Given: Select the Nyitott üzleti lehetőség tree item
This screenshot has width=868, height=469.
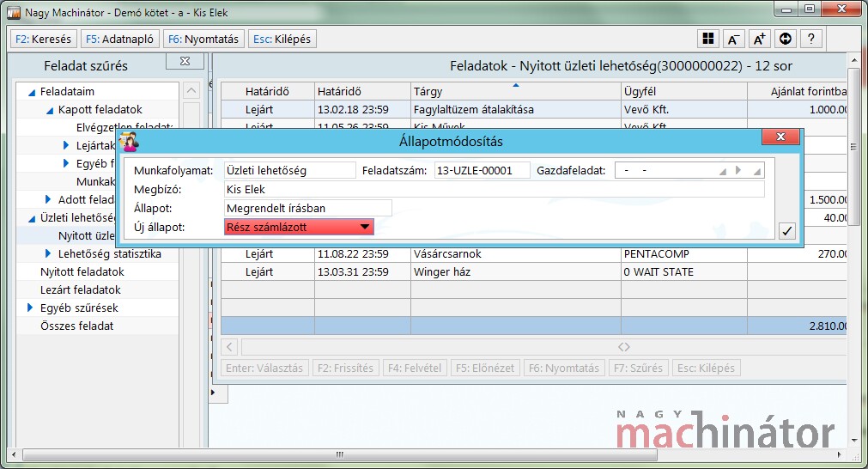Looking at the screenshot, I should (87, 236).
